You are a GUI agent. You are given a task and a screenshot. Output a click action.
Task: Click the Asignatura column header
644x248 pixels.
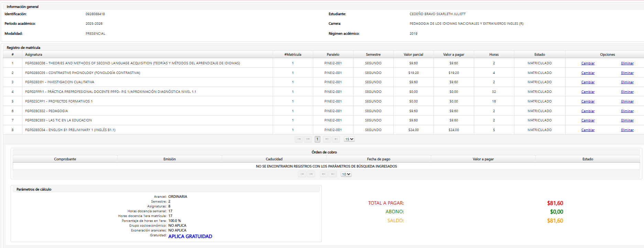(x=34, y=55)
